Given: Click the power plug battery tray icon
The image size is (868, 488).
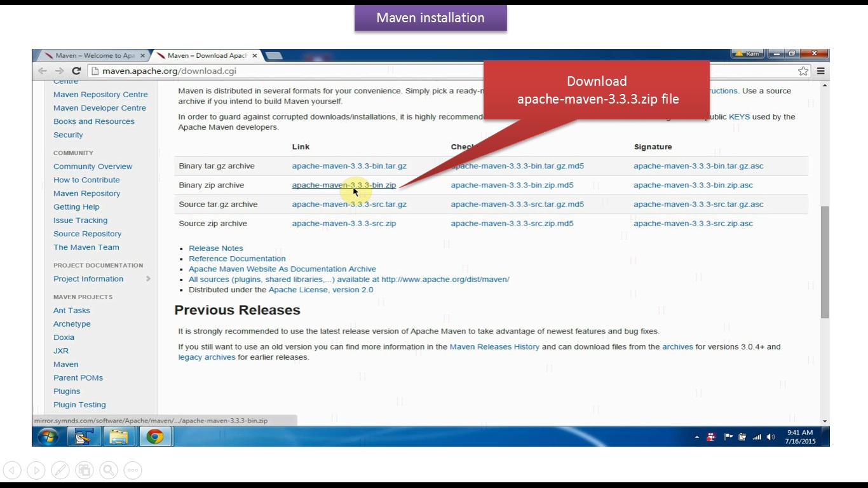Looking at the screenshot, I should coord(742,437).
